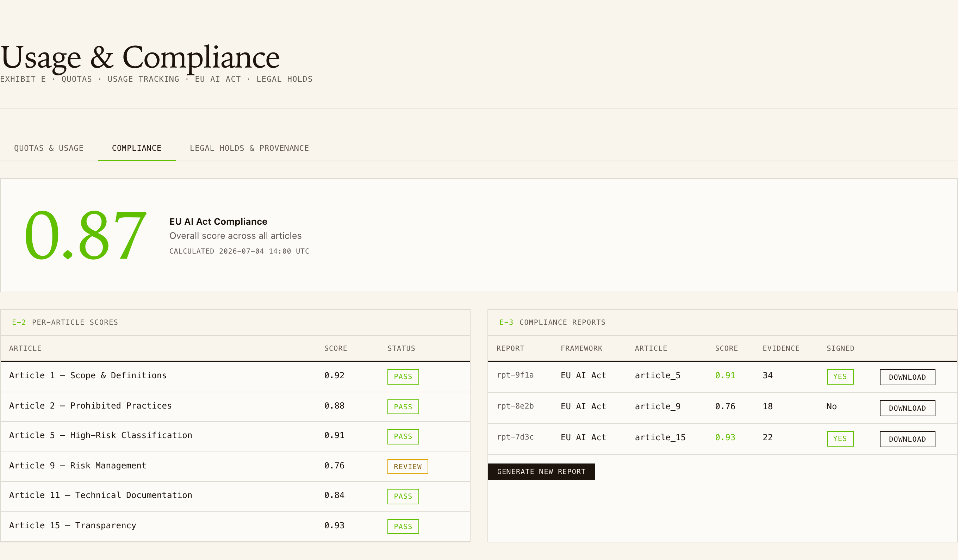Click evidence count 22
The width and height of the screenshot is (958, 560).
767,437
